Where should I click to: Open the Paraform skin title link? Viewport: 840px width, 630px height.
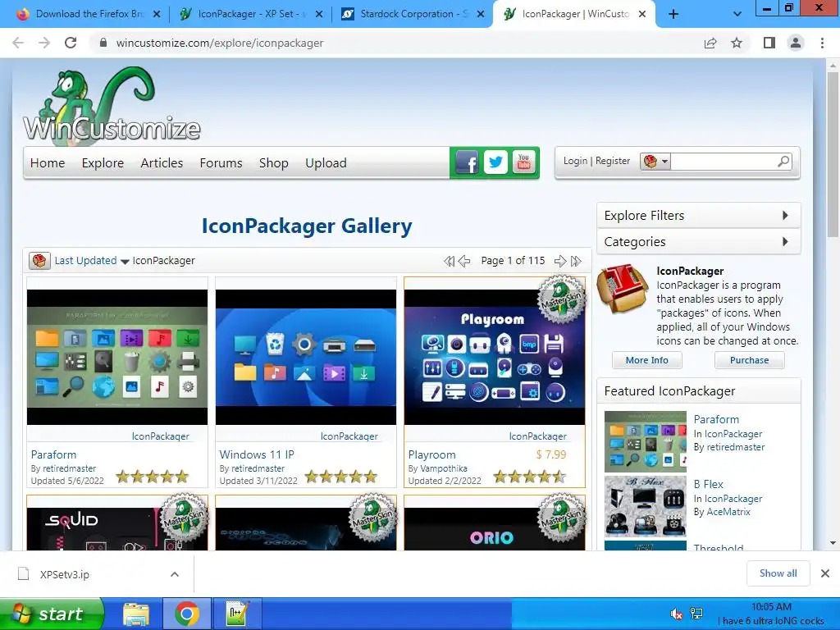(53, 454)
